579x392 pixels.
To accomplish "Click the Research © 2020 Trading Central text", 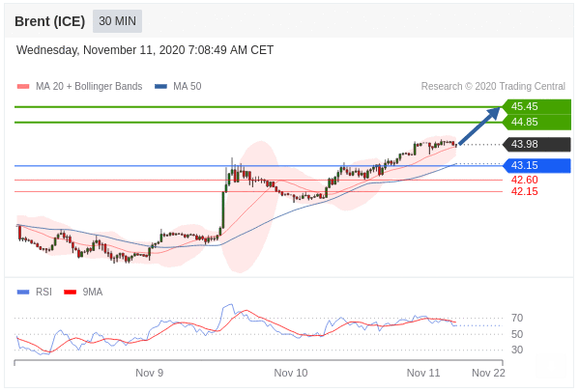I will click(x=493, y=86).
